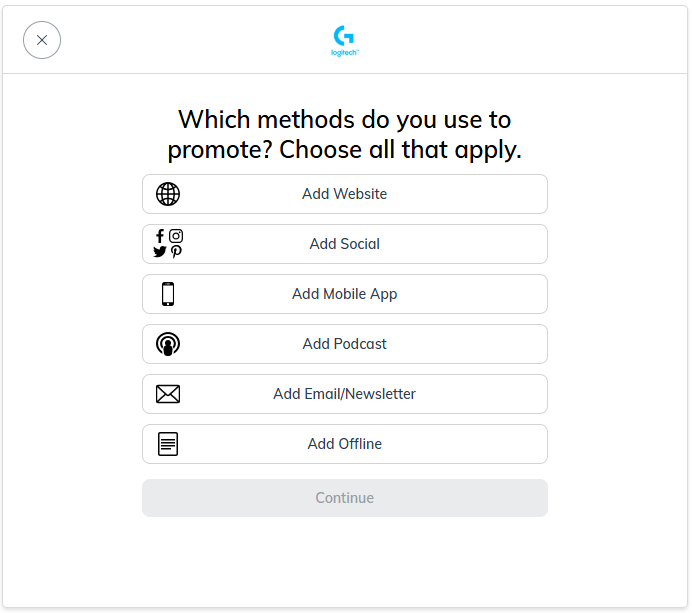The height and width of the screenshot is (613, 692).
Task: Click the logitech wordmark under the logo
Action: point(344,53)
